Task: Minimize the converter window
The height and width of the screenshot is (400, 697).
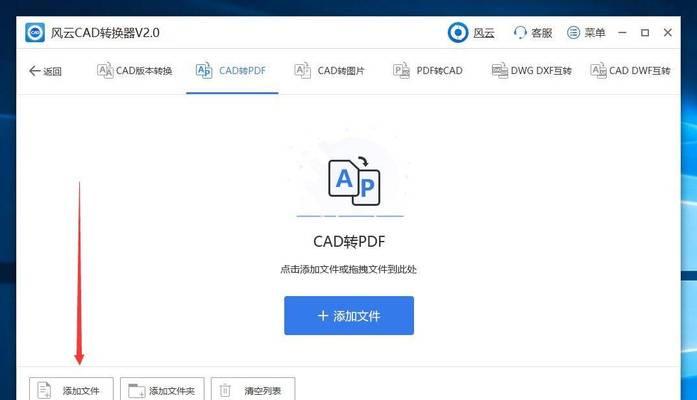Action: coord(622,32)
